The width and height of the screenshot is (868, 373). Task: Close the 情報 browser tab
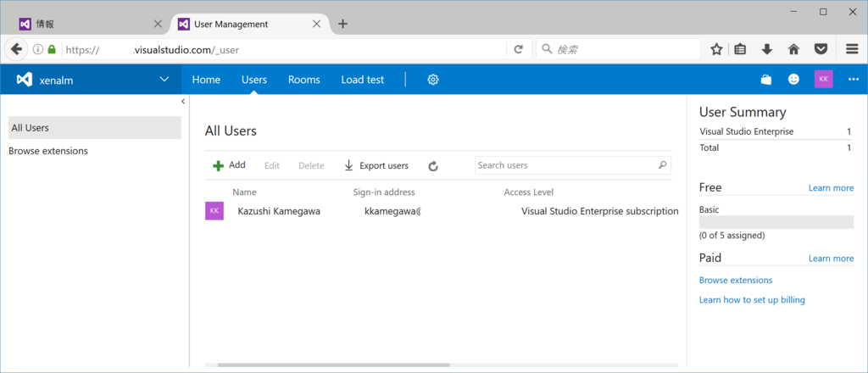click(x=157, y=24)
